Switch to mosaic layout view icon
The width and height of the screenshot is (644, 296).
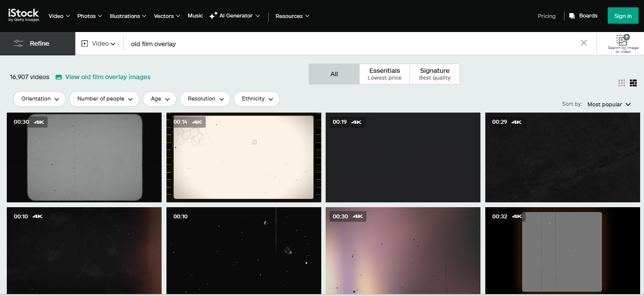tap(633, 83)
